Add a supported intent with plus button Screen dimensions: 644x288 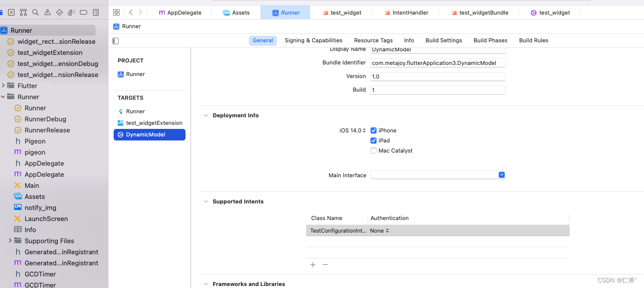click(313, 265)
